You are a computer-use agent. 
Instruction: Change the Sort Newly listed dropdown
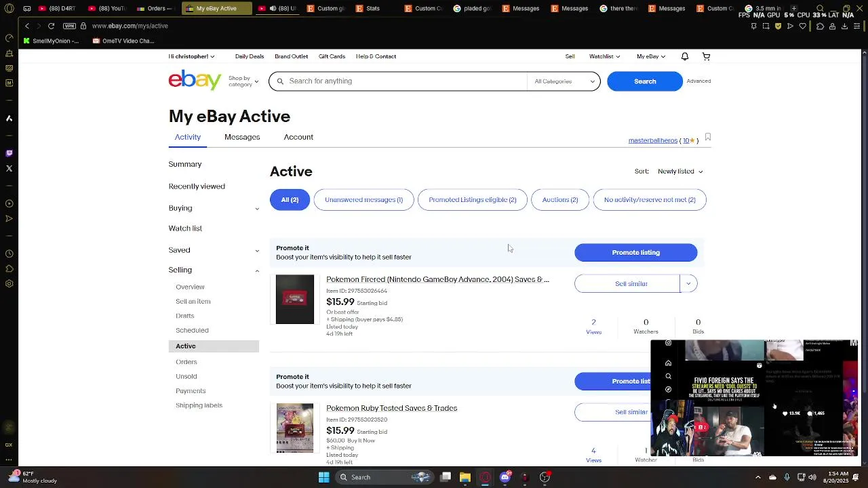(x=679, y=171)
